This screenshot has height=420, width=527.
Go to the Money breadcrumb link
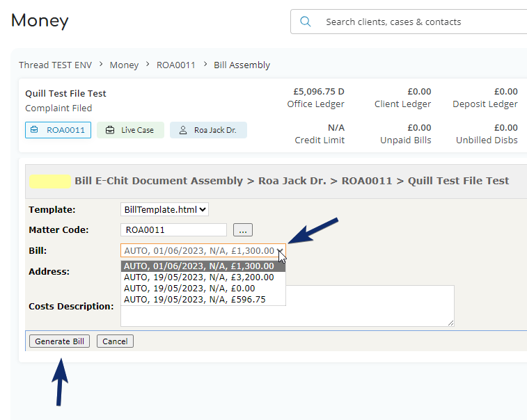(x=124, y=65)
